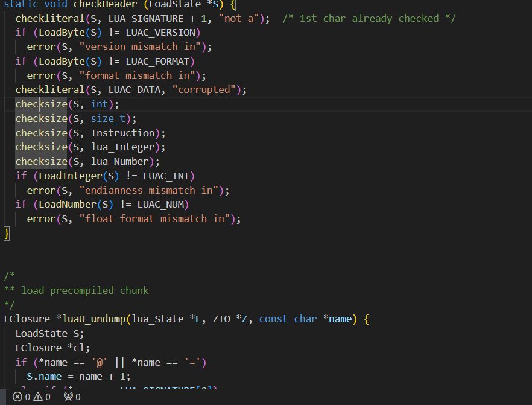Click the "float format mismatch in" string
The image size is (532, 405).
coord(154,219)
